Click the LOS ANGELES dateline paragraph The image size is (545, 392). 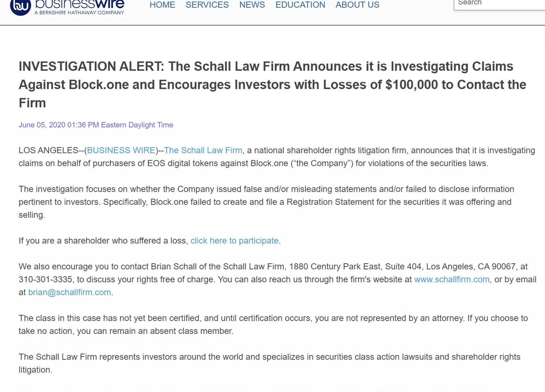click(277, 157)
